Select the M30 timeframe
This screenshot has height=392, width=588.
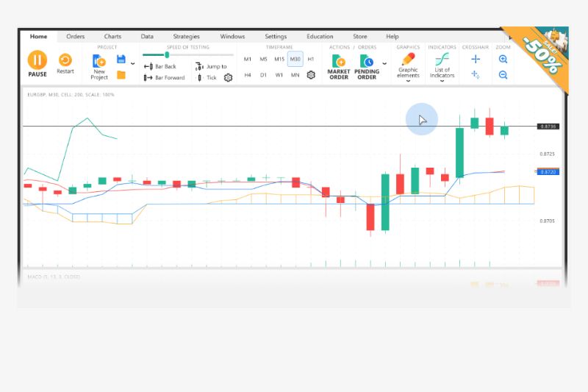tap(295, 59)
